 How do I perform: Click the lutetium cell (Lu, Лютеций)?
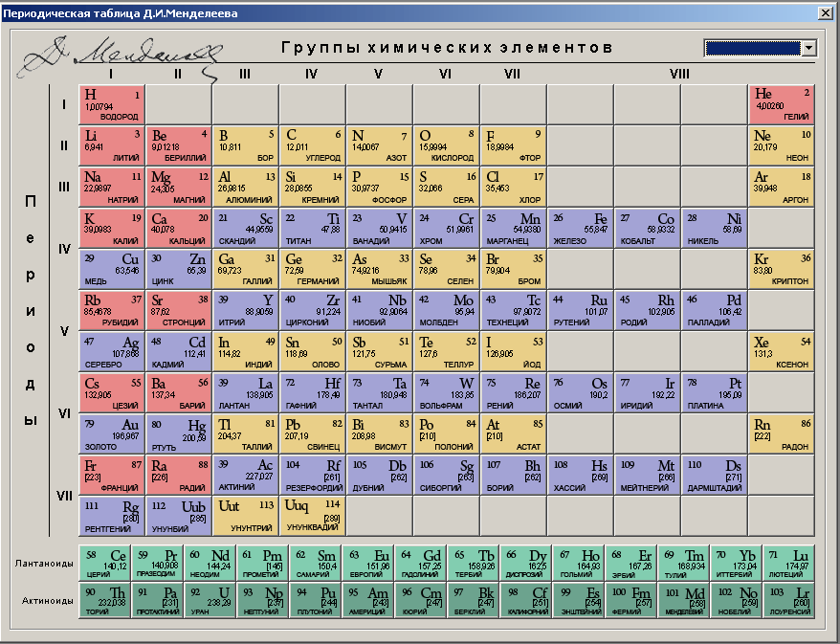click(789, 563)
